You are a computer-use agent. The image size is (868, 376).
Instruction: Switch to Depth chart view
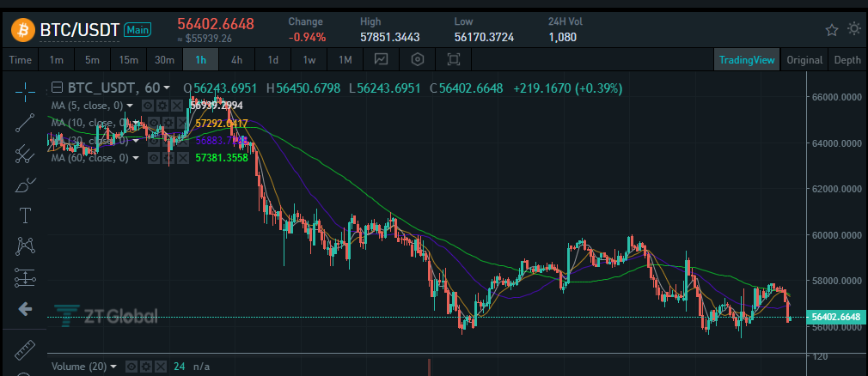[847, 60]
